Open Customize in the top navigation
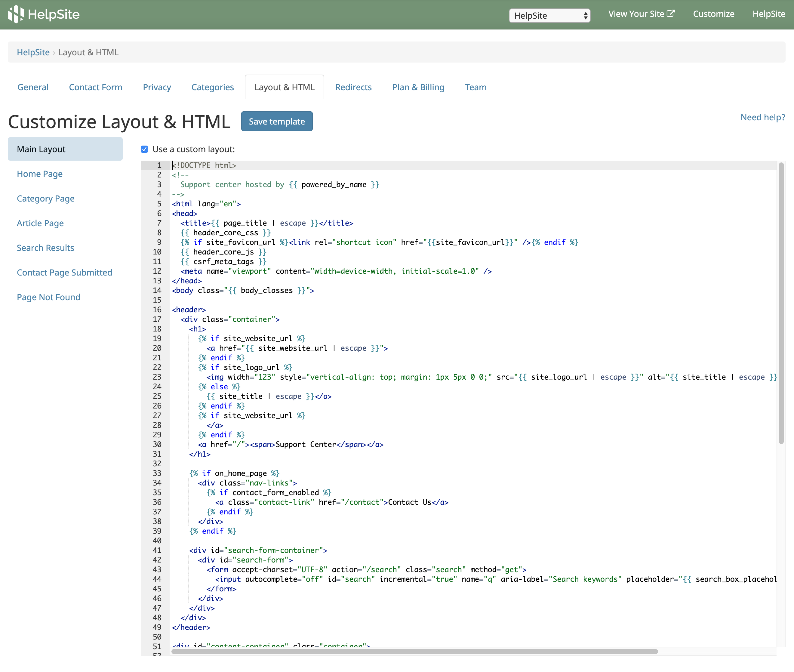 click(x=713, y=14)
